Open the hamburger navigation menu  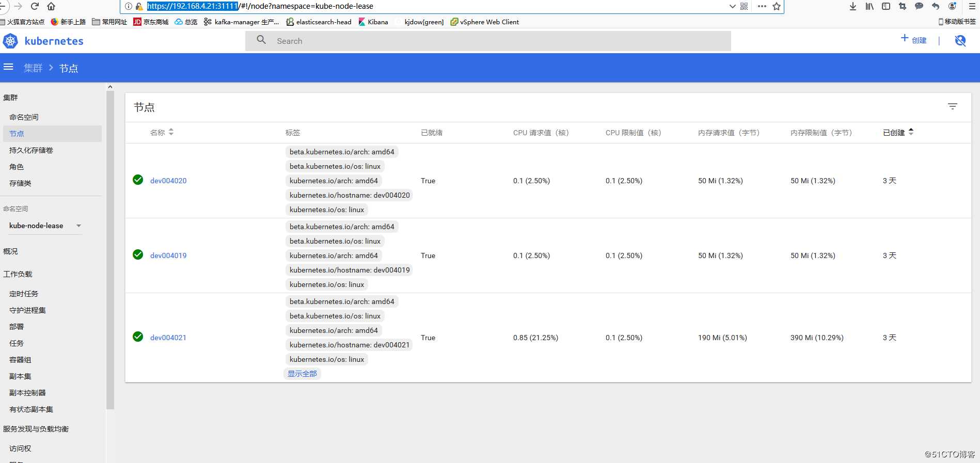8,67
